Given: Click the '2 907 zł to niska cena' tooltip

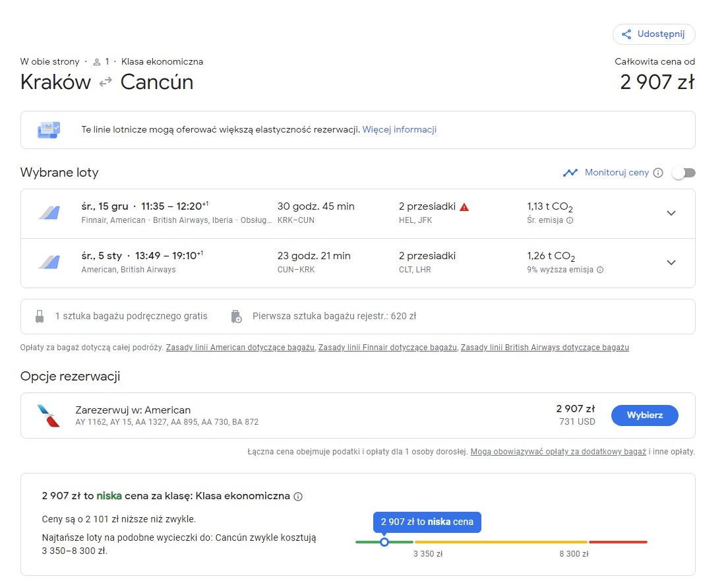Looking at the screenshot, I should [x=427, y=522].
